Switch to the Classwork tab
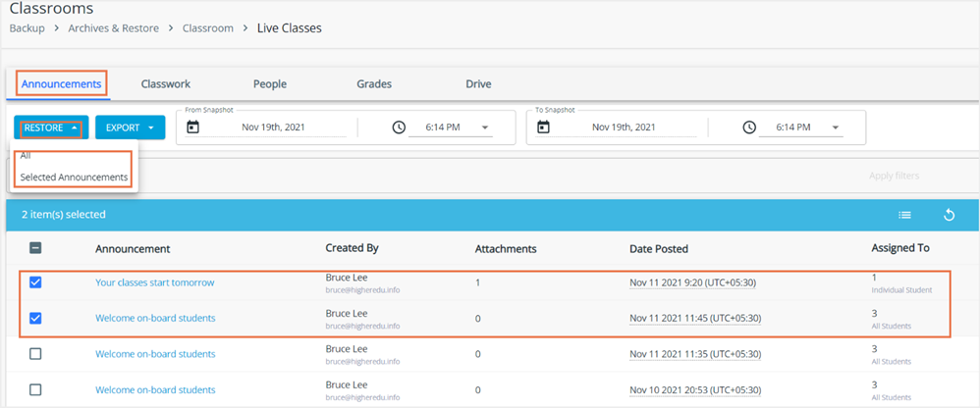Image resolution: width=980 pixels, height=408 pixels. [166, 84]
